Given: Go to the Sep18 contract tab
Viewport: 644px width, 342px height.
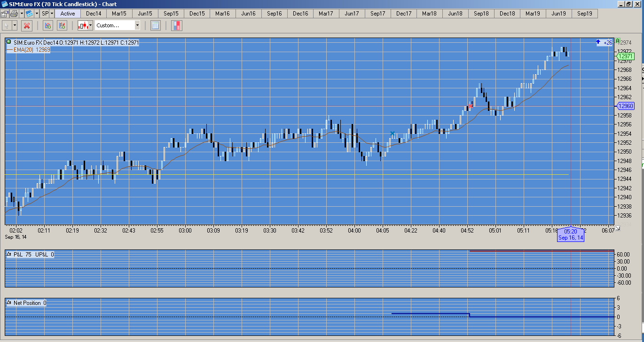Looking at the screenshot, I should pyautogui.click(x=481, y=13).
